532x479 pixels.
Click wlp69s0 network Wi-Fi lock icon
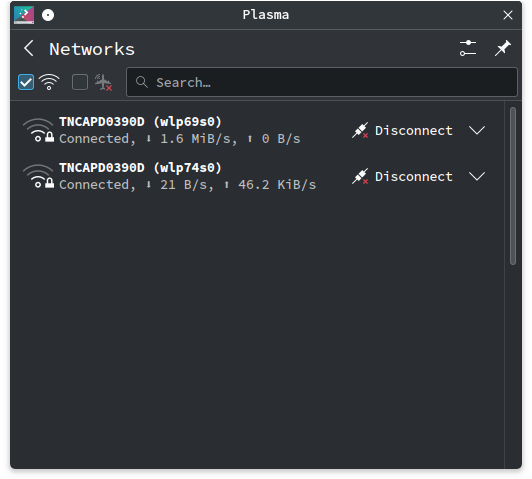coord(38,130)
